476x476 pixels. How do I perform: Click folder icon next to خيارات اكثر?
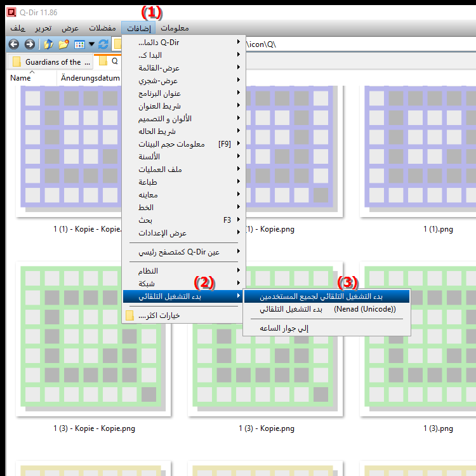tap(129, 315)
